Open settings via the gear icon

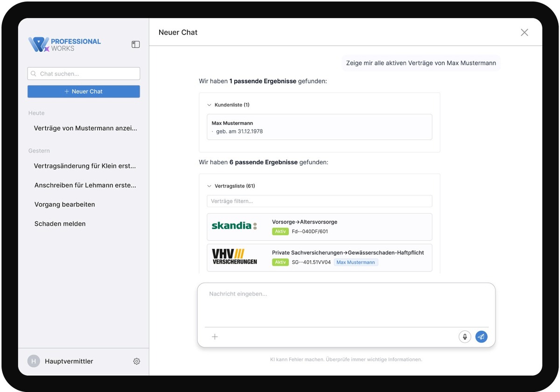coord(137,361)
